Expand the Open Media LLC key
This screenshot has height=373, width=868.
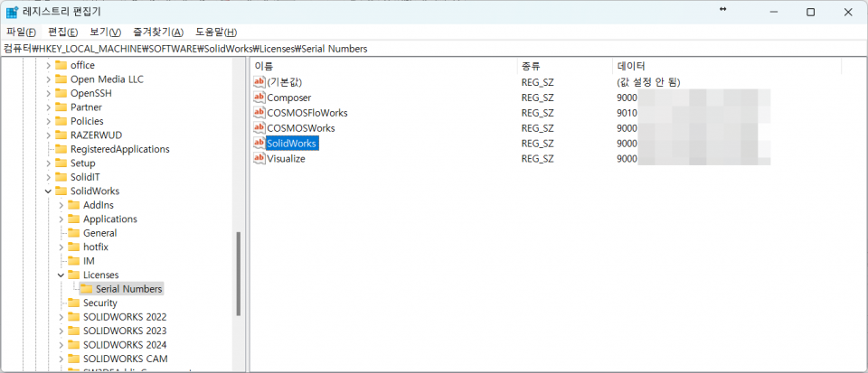(x=48, y=79)
